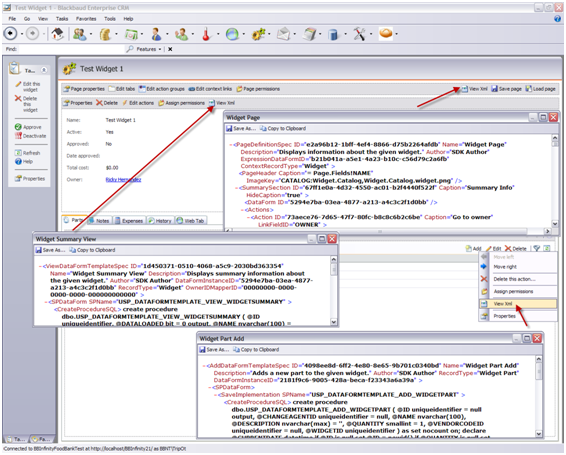
Task: Collapse the sidebar Tasks panel chevron
Action: pos(44,70)
